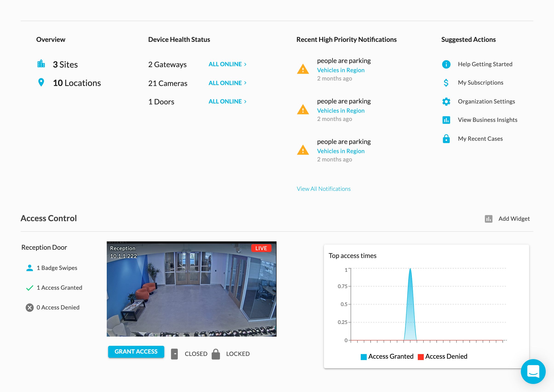Click the Access Denied X icon
The width and height of the screenshot is (554, 392).
click(x=29, y=308)
